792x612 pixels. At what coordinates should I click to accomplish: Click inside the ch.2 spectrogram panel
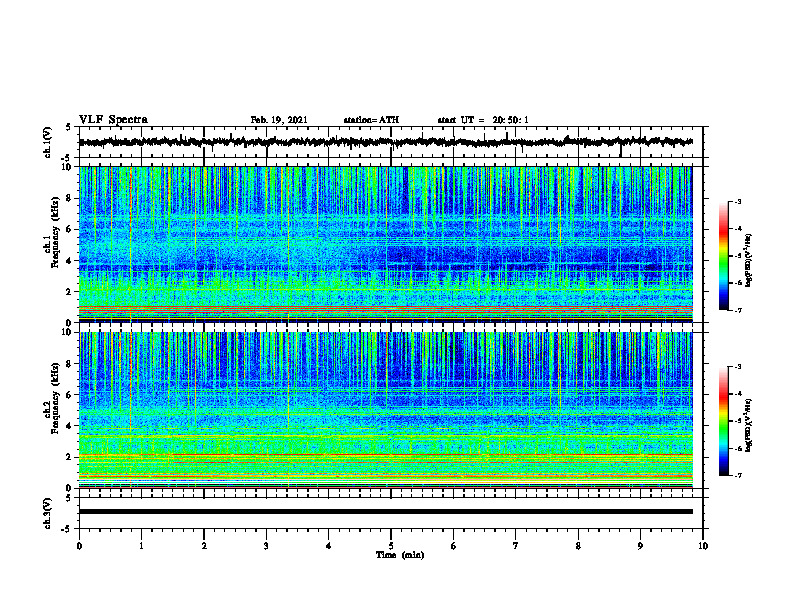coord(385,410)
